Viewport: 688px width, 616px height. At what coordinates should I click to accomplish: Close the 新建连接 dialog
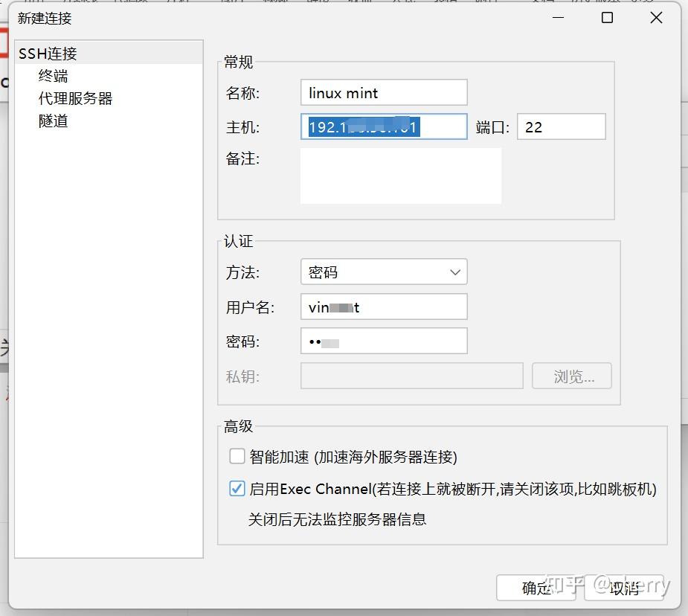click(655, 17)
